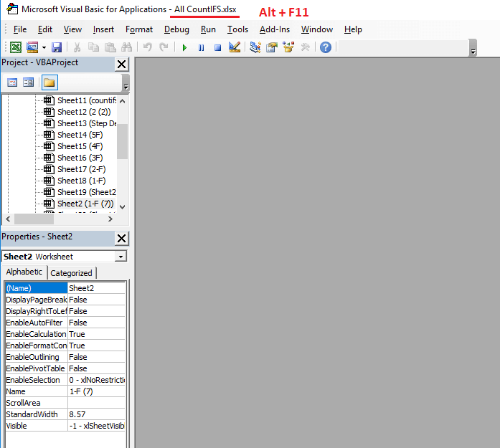This screenshot has height=448, width=500.
Task: Click the Cut scissors icon
Action: (77, 47)
